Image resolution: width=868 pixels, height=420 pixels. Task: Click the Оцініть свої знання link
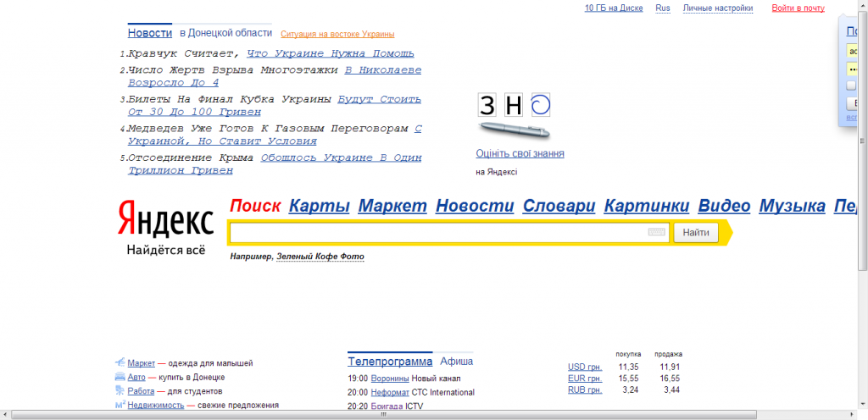(x=520, y=153)
